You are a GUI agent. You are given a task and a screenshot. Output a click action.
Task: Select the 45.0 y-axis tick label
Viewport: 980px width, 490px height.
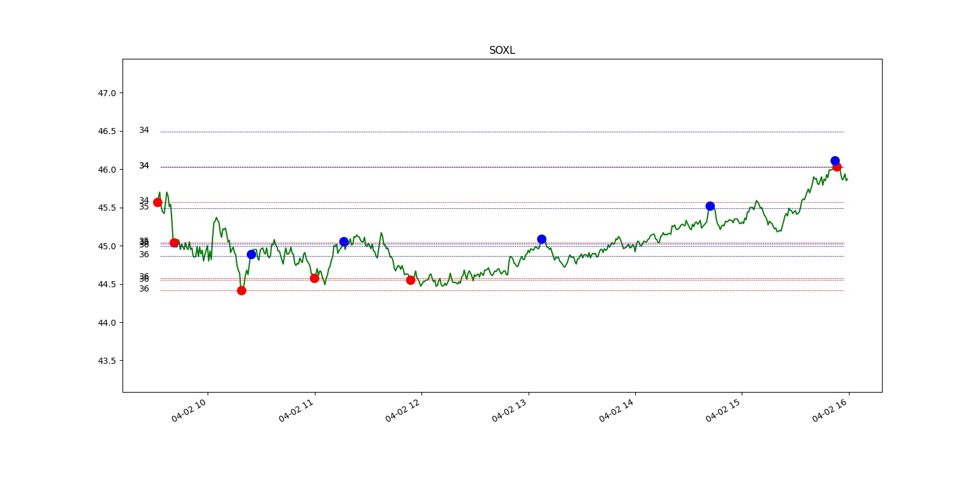(x=107, y=246)
